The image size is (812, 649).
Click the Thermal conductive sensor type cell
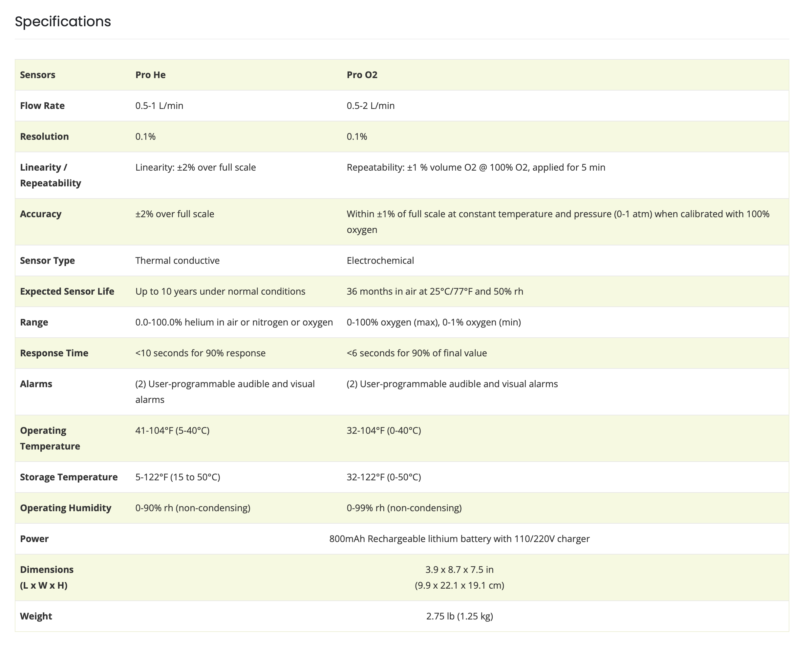[177, 261]
